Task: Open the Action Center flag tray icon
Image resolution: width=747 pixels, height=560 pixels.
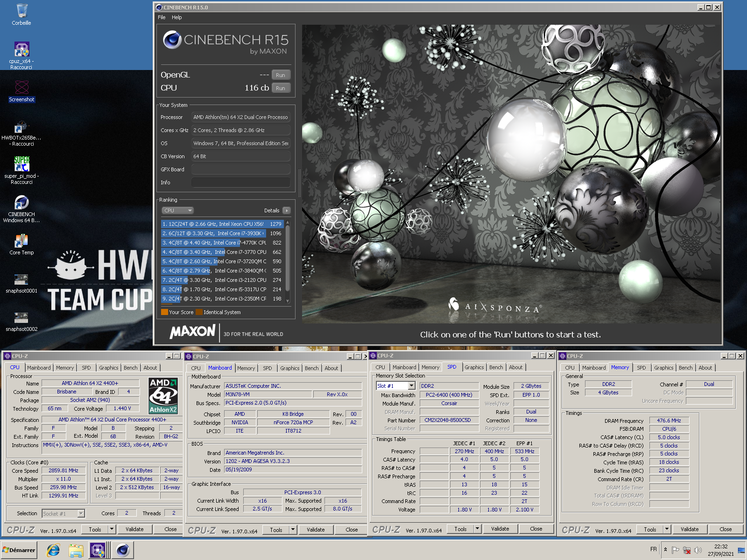Action: pyautogui.click(x=676, y=550)
